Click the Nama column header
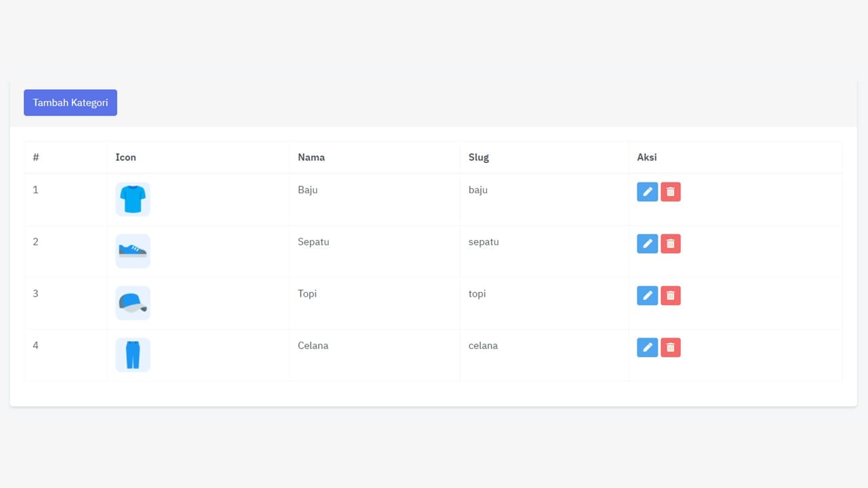The width and height of the screenshot is (868, 488). click(x=311, y=157)
